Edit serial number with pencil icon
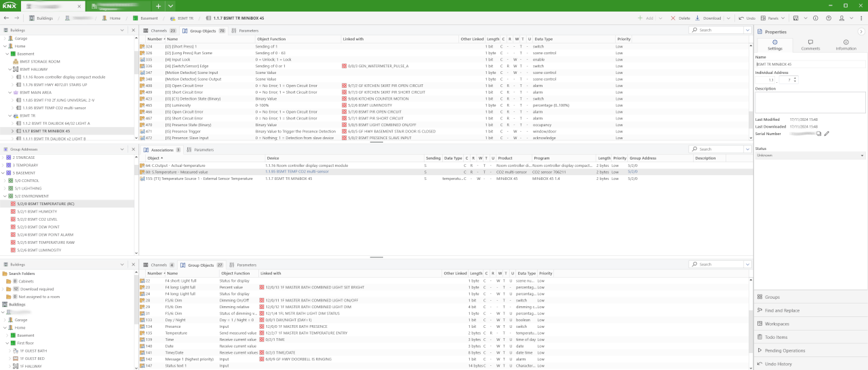 pyautogui.click(x=827, y=134)
